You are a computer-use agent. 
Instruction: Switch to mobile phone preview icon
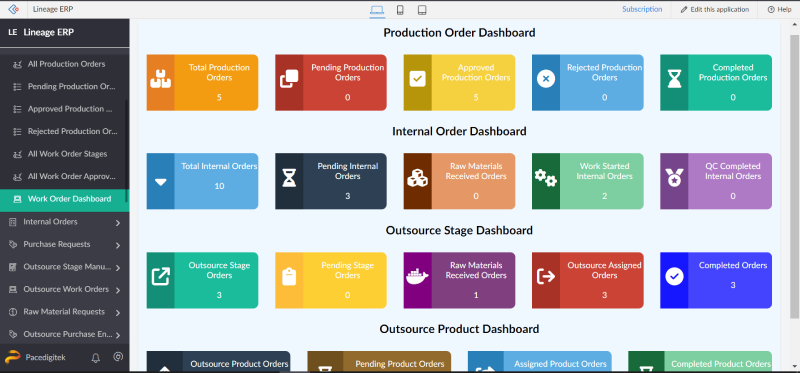coord(401,10)
